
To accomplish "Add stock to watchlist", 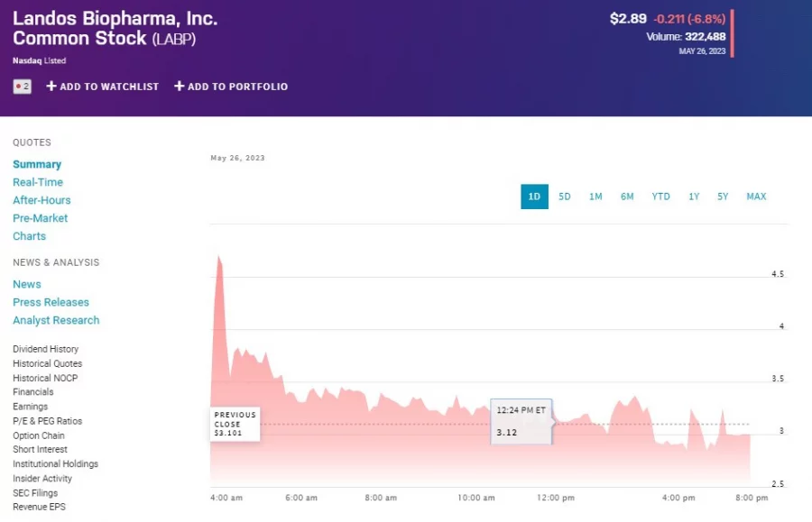I will point(103,87).
